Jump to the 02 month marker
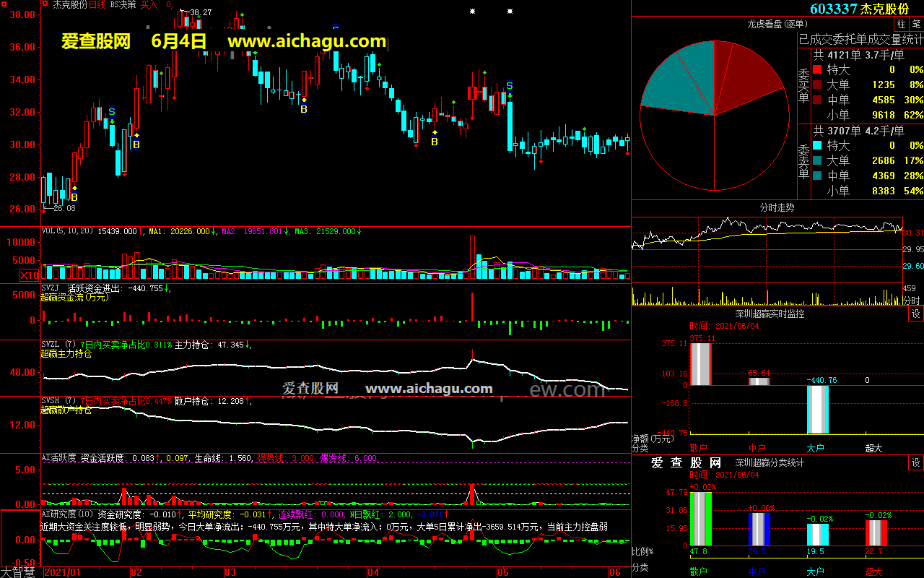The height and width of the screenshot is (578, 924). pyautogui.click(x=136, y=572)
